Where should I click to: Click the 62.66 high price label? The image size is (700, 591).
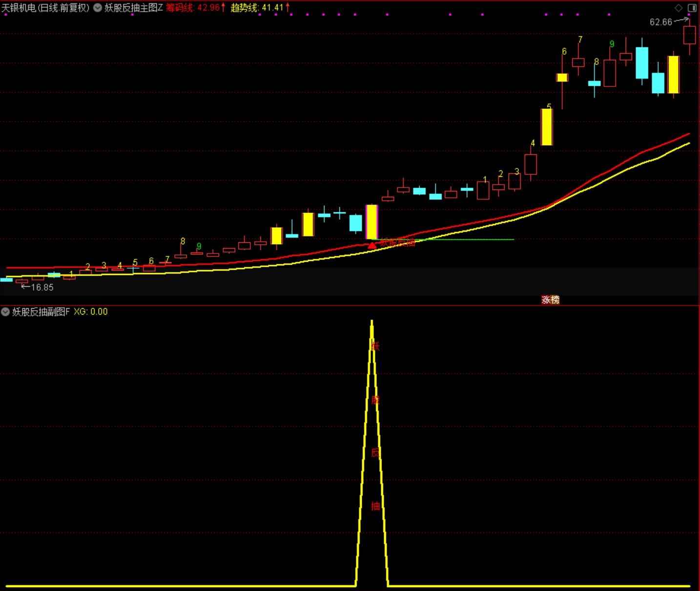[661, 22]
